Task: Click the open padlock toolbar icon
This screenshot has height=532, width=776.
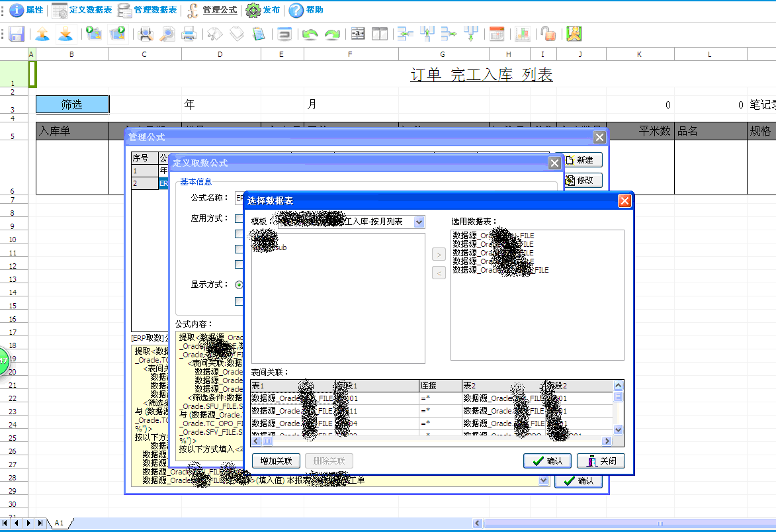Action: [x=547, y=34]
